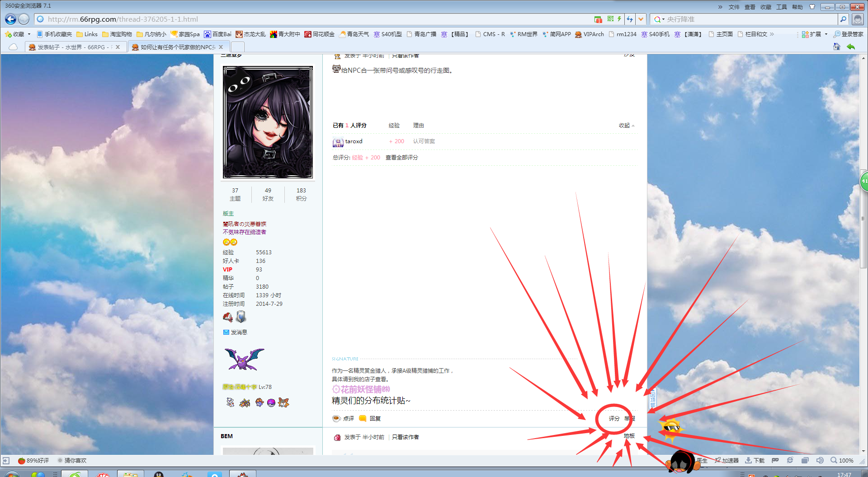Click the user account avatar icon

pos(858,19)
